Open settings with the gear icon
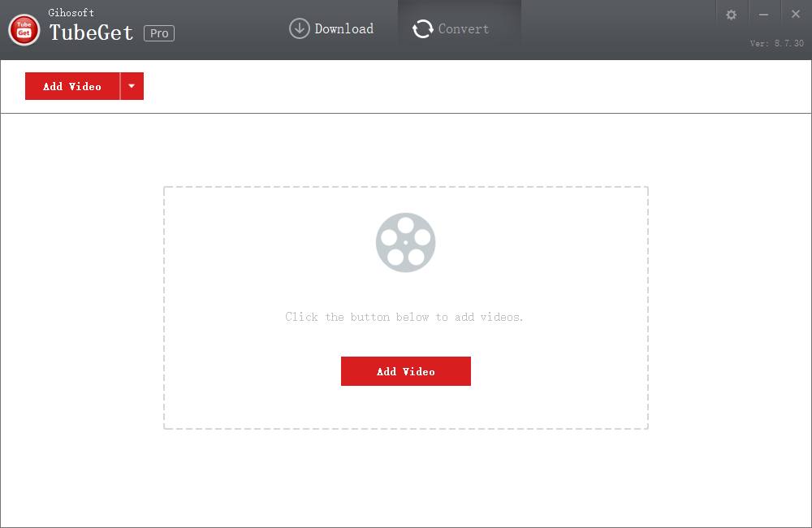This screenshot has height=528, width=812. click(731, 15)
